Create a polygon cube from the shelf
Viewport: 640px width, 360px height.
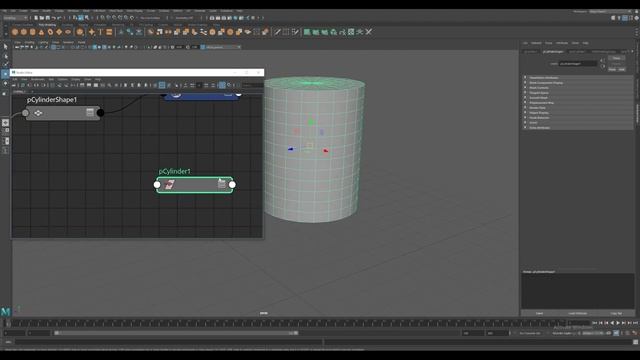(x=24, y=32)
